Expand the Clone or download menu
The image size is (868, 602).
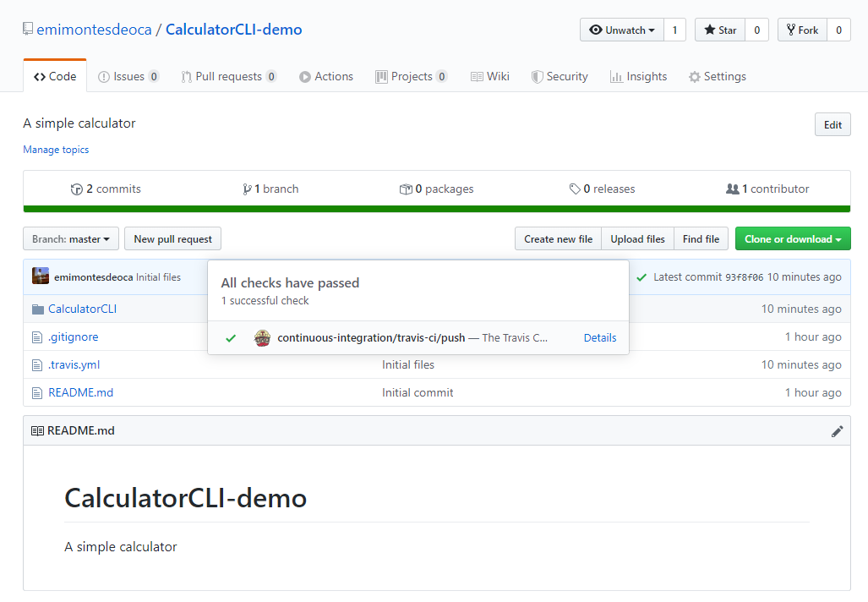pos(792,239)
